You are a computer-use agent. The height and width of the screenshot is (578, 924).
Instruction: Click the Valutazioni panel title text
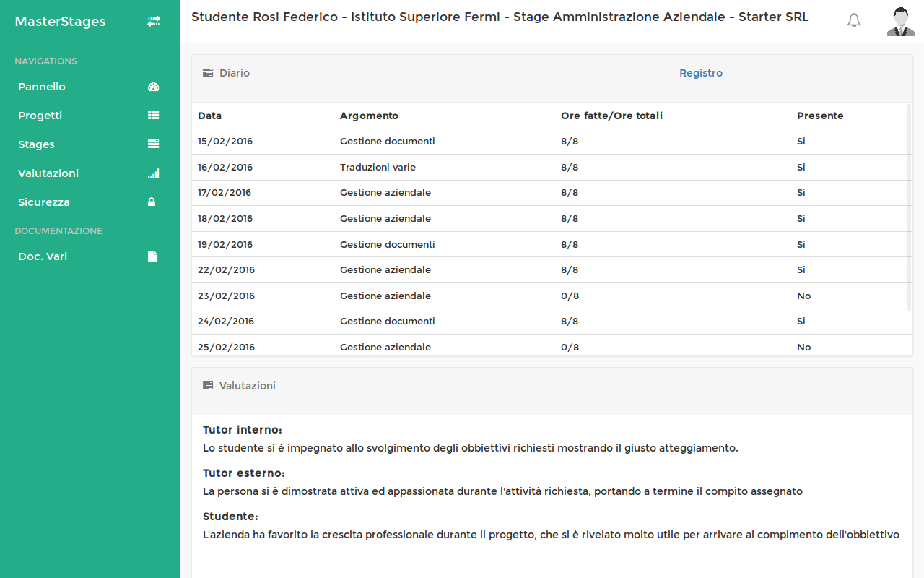(248, 386)
